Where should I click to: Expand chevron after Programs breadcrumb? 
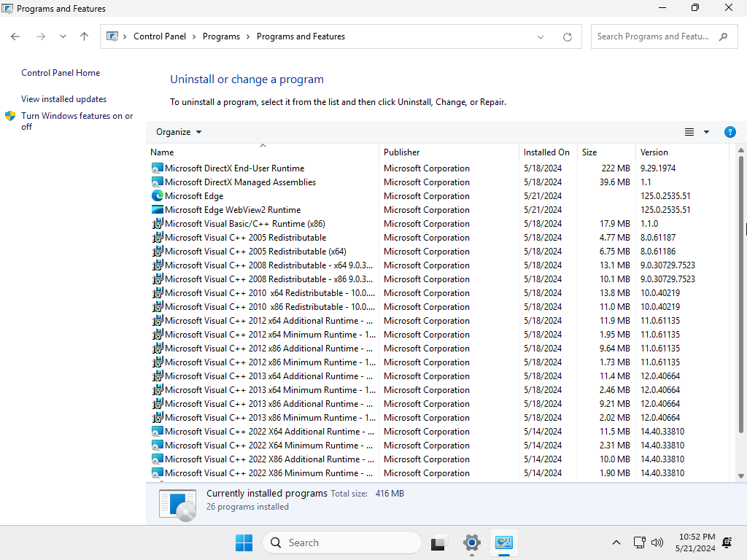pyautogui.click(x=248, y=36)
